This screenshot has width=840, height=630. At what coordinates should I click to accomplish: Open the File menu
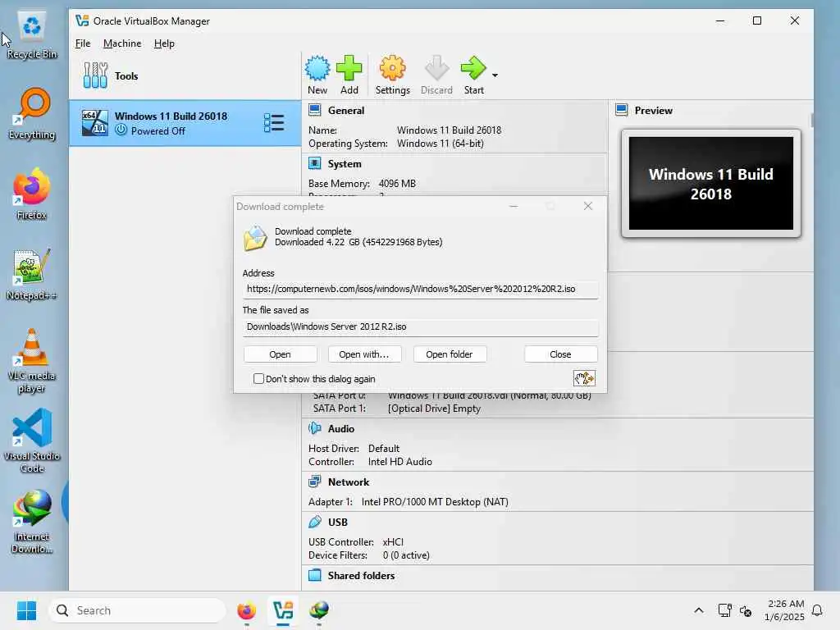coord(83,43)
